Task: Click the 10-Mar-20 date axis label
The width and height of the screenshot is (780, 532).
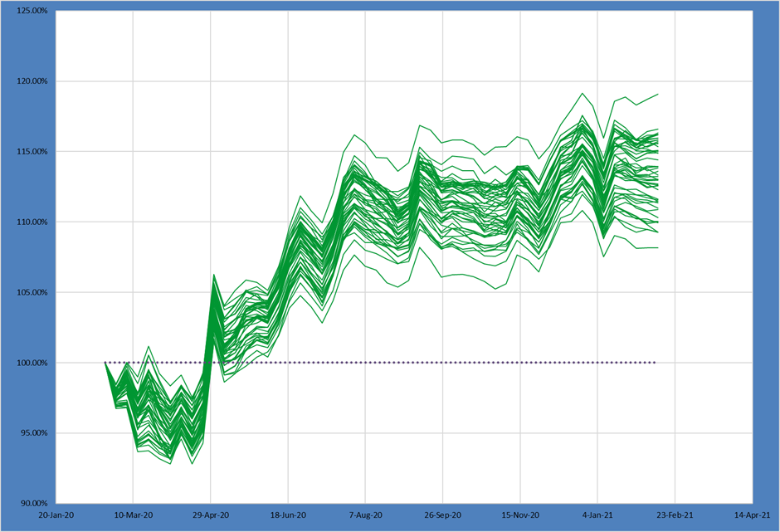Action: pos(134,515)
